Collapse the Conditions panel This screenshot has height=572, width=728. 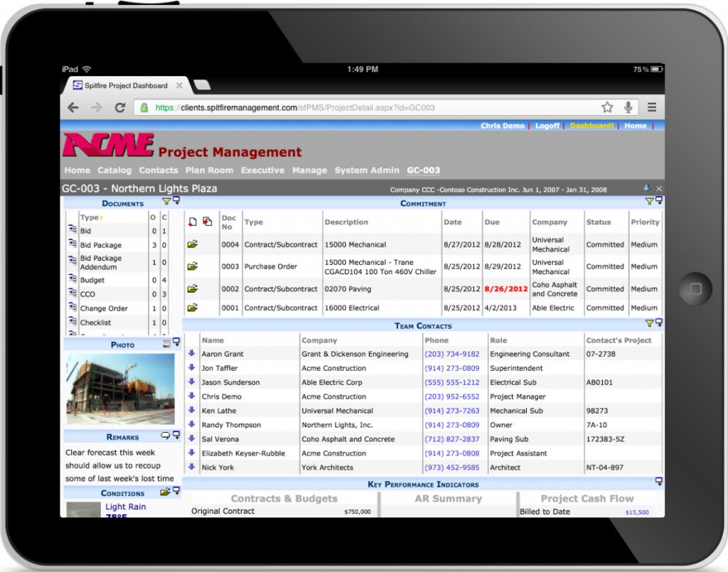click(x=176, y=491)
